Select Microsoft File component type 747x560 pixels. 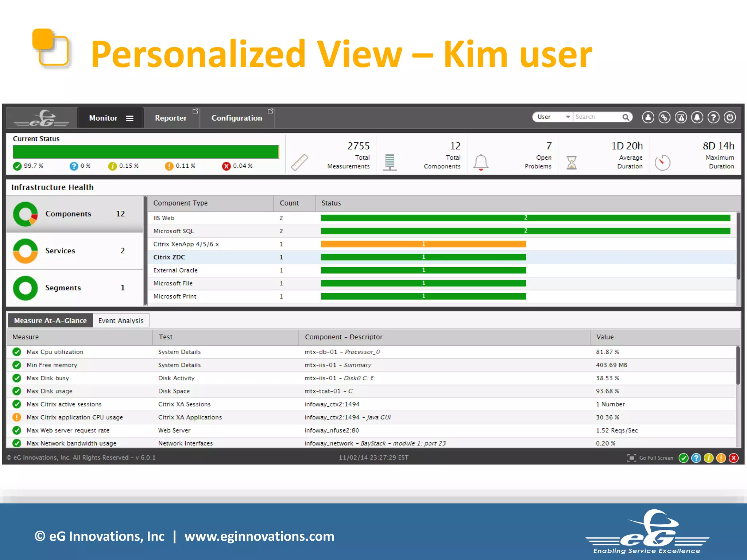click(x=173, y=283)
